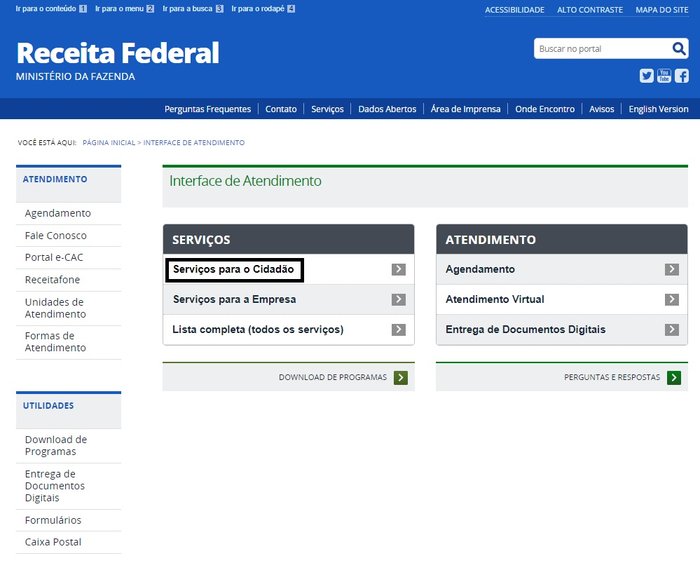Screen dimensions: 700x570
Task: Open the YouTube social icon
Action: pos(664,76)
